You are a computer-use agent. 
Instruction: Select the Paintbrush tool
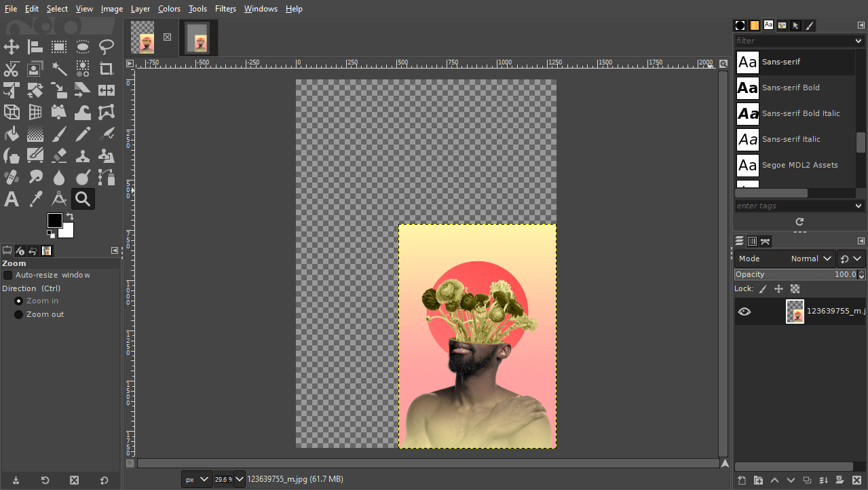[x=58, y=133]
